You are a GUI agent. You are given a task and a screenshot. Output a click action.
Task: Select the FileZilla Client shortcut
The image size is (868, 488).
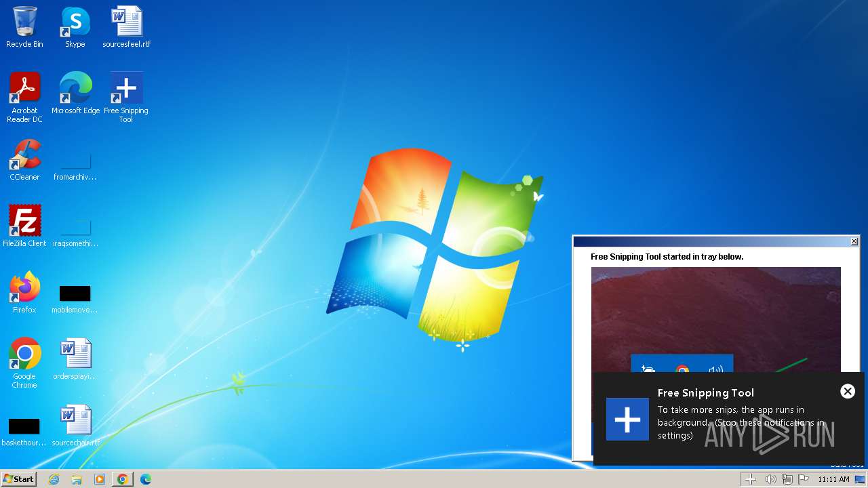(24, 226)
